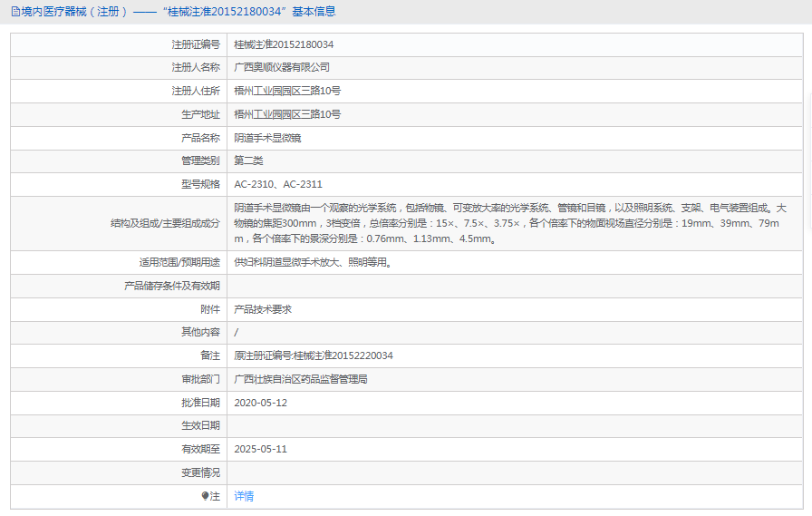Select product name 阴道手术显微镜
Screen dimensions: 812x516
pos(267,138)
